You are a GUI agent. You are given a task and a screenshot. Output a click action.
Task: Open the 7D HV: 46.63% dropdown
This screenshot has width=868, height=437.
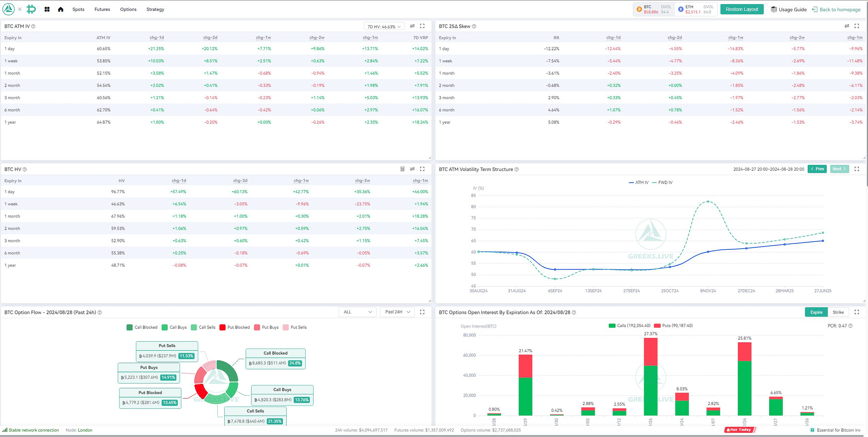[384, 26]
